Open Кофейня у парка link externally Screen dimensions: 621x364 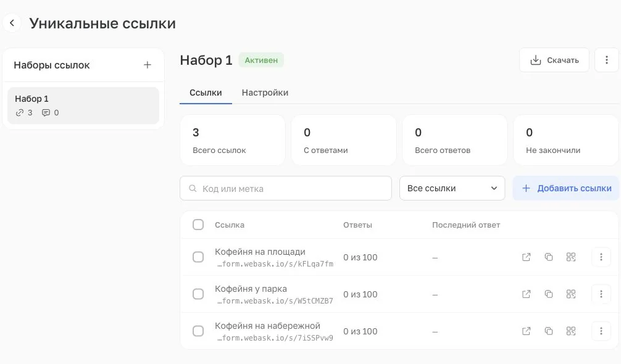point(526,294)
